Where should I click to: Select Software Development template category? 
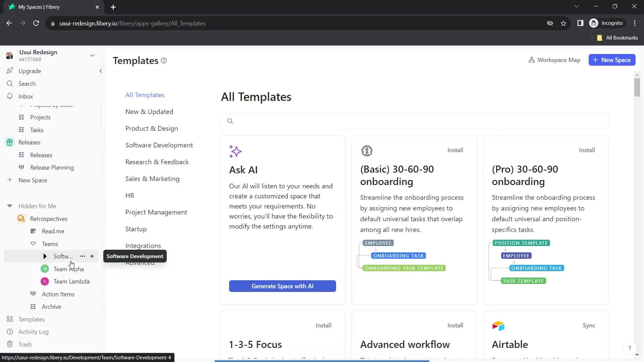159,145
